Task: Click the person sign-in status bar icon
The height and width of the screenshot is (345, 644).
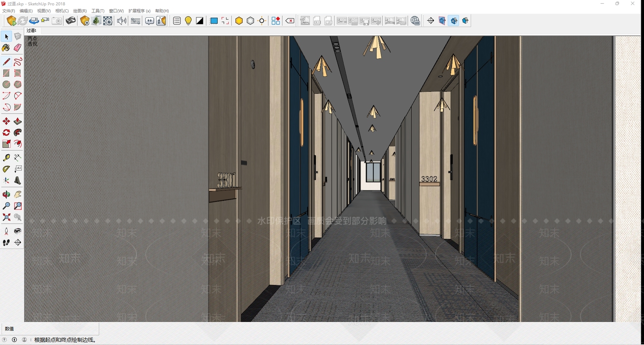Action: click(24, 340)
